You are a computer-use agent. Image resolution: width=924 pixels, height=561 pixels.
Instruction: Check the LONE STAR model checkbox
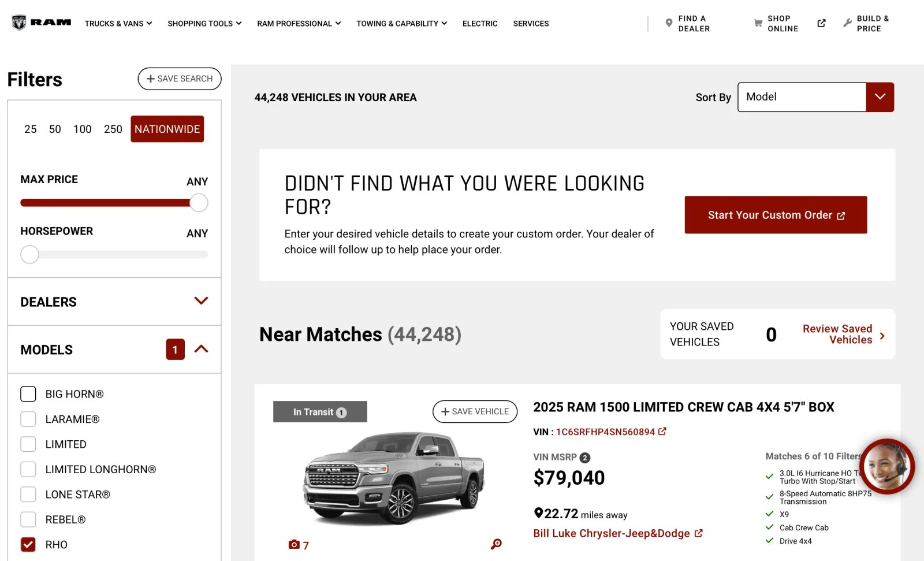[28, 495]
